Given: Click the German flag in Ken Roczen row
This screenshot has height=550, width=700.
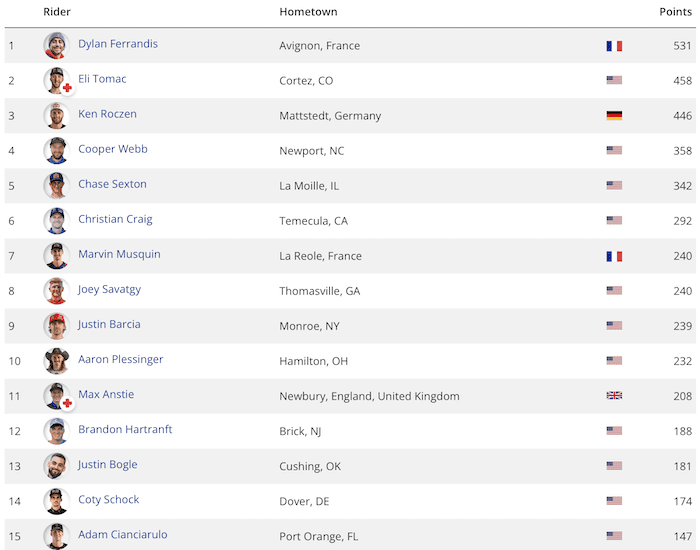Looking at the screenshot, I should pos(614,116).
